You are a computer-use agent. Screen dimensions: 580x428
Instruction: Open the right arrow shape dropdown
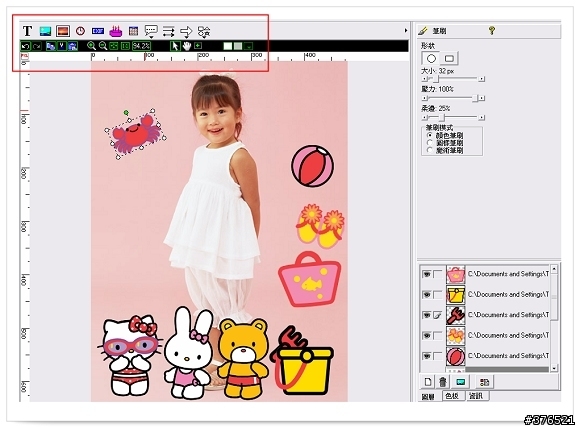point(186,32)
